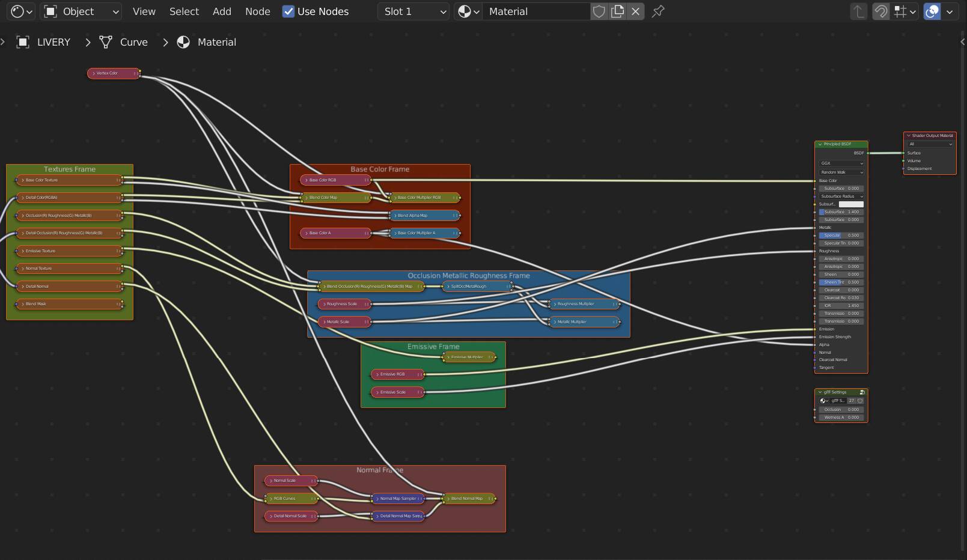
Task: Open the Add menu
Action: [222, 11]
